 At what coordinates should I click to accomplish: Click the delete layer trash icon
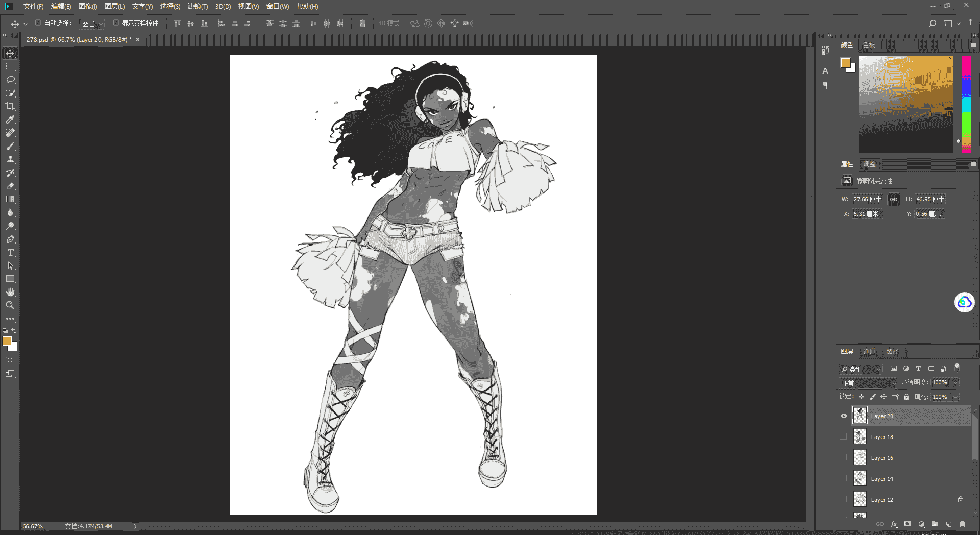pos(962,524)
